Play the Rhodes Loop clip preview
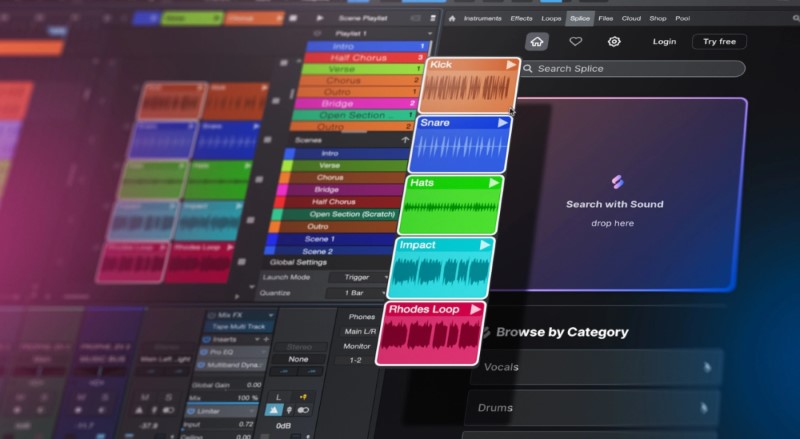This screenshot has width=800, height=439. [x=476, y=309]
